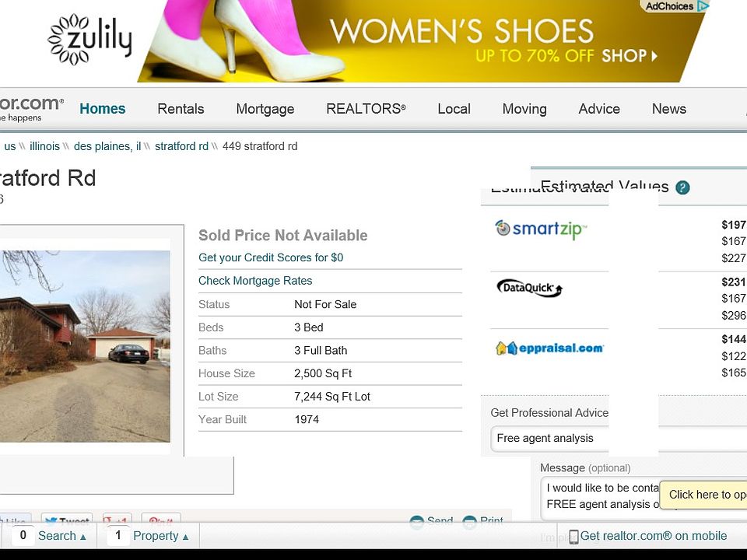This screenshot has width=747, height=560.
Task: Click the '7,244 Sq Ft Lot' value
Action: coord(332,397)
